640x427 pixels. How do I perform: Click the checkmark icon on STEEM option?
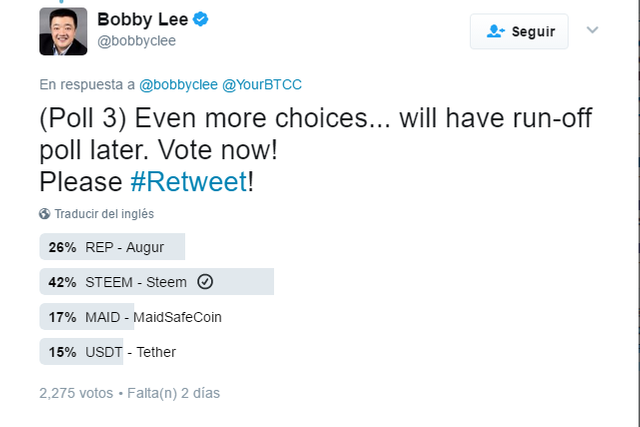(x=205, y=282)
